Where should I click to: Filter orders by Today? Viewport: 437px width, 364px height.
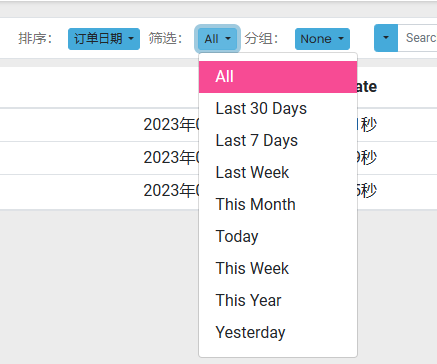pos(278,237)
